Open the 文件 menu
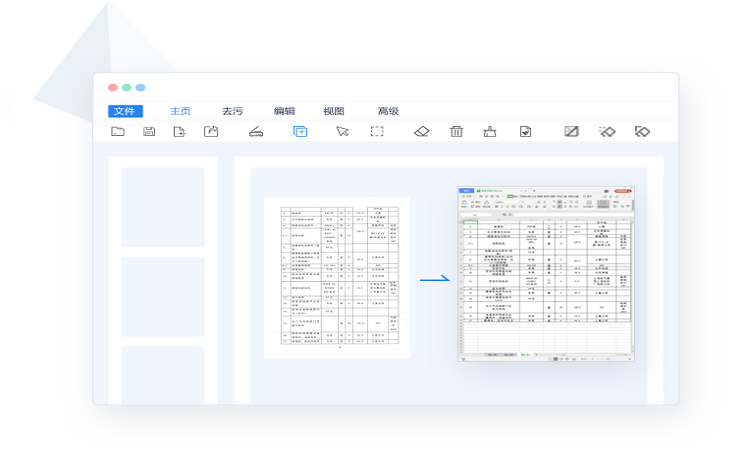This screenshot has height=450, width=750. (x=125, y=111)
